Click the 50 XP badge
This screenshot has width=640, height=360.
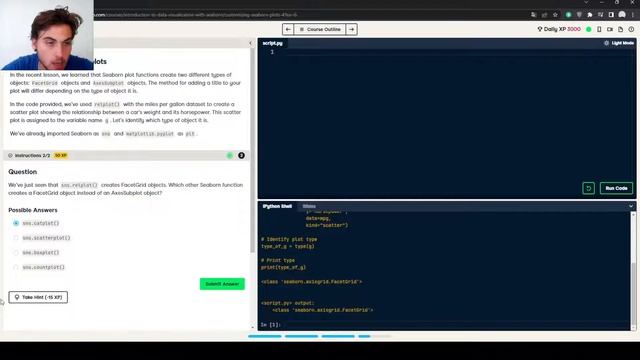pos(60,156)
